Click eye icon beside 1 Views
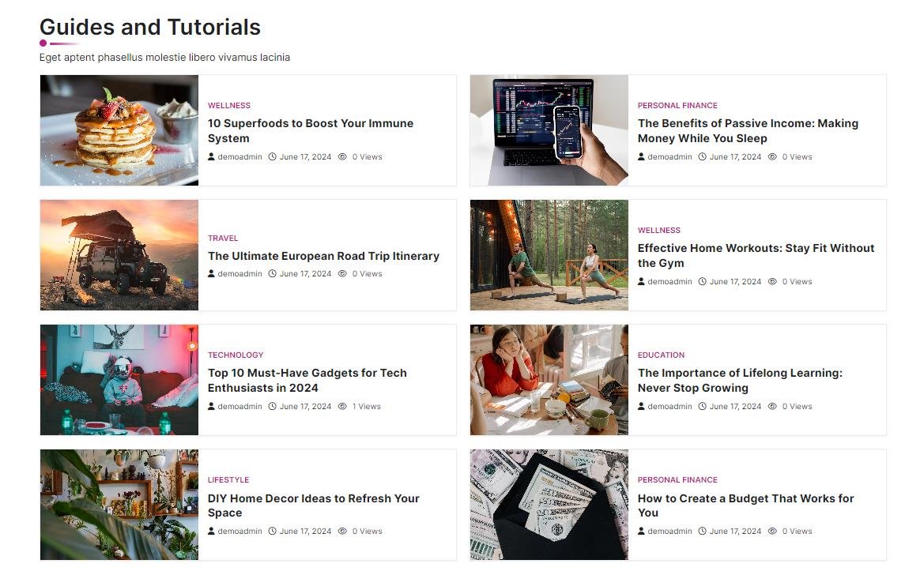 (x=342, y=407)
